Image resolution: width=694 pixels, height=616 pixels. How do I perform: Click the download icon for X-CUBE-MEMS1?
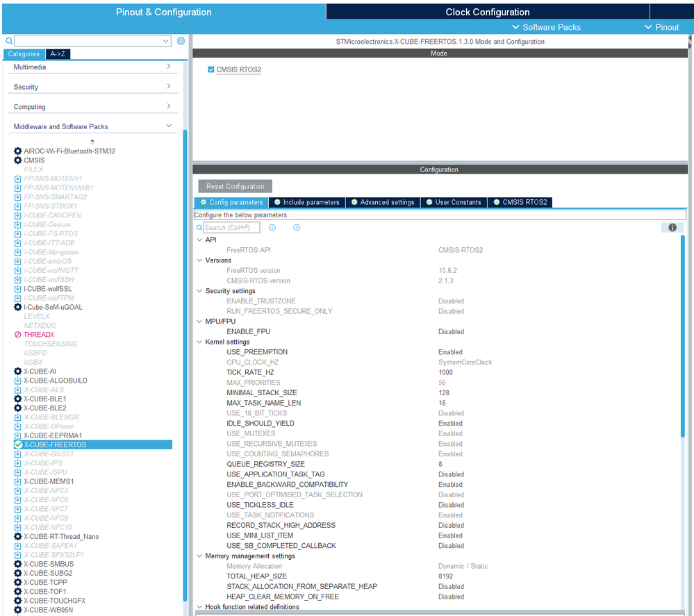click(17, 481)
